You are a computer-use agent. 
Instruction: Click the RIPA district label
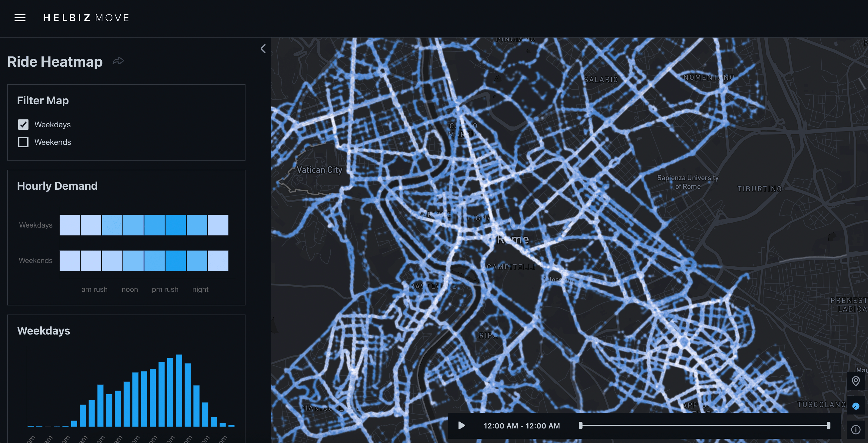[x=488, y=335]
